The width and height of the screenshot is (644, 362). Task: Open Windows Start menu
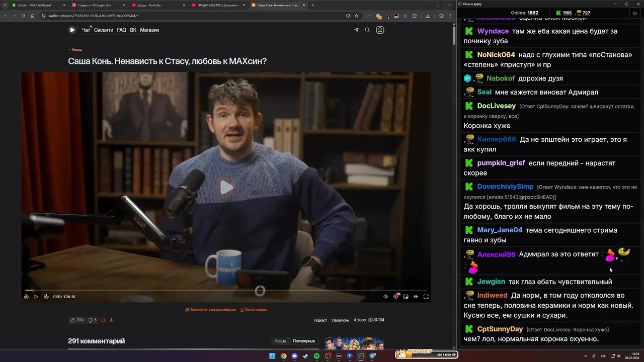pyautogui.click(x=272, y=356)
